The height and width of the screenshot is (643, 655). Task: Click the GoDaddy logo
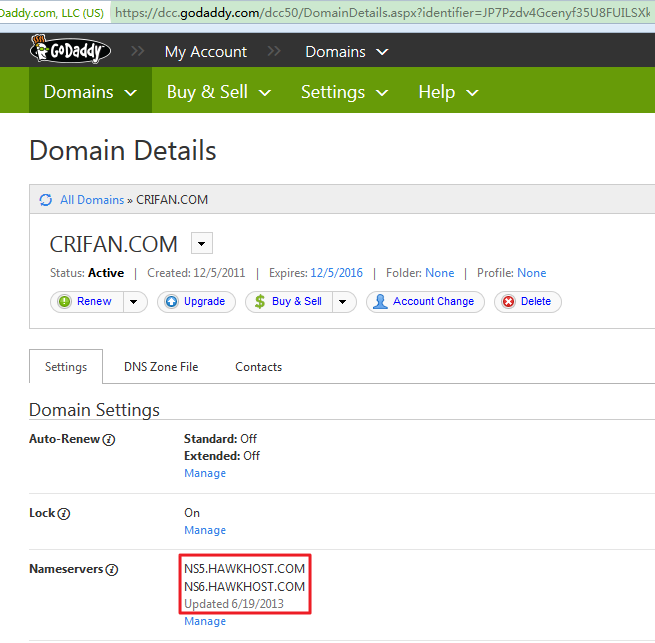click(x=70, y=50)
